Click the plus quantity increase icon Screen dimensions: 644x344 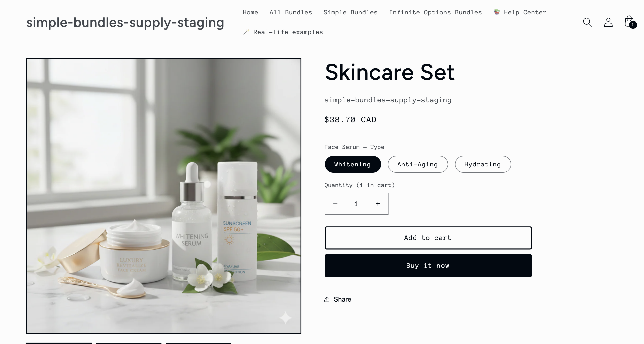click(x=378, y=204)
